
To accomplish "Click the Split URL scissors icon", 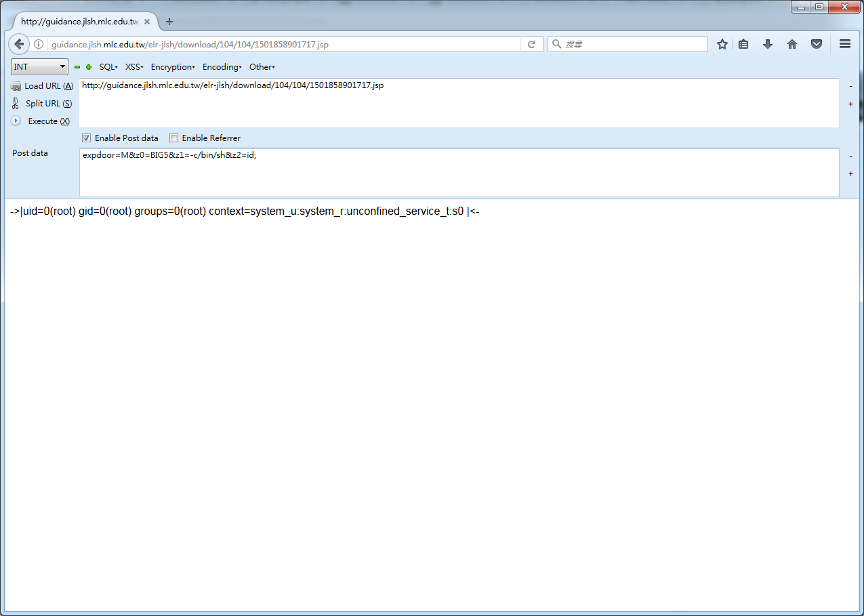I will [x=16, y=104].
